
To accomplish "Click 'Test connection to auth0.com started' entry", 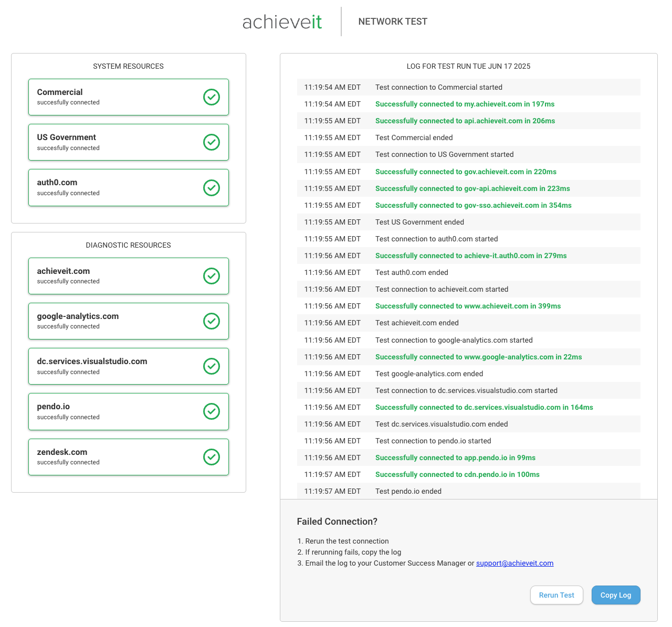I will pyautogui.click(x=469, y=239).
